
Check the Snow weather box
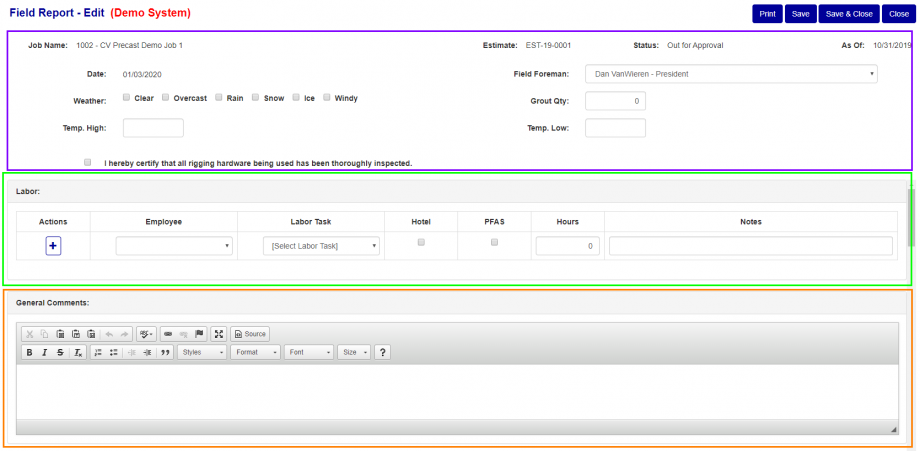[256, 97]
